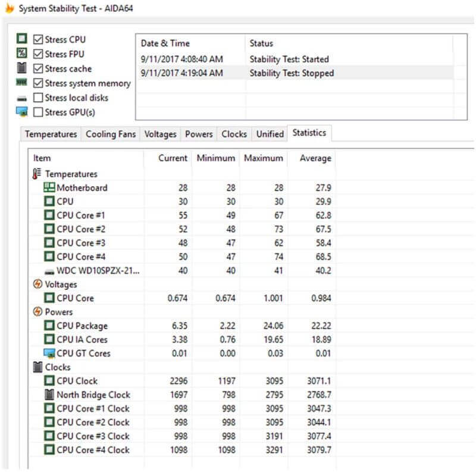Select the Temperatures group label
Image resolution: width=476 pixels, height=475 pixels.
coord(71,174)
